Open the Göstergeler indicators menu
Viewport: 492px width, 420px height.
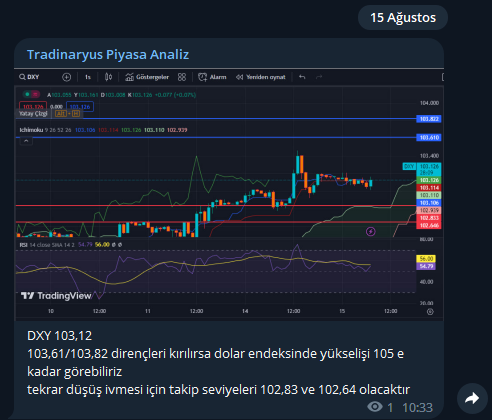pyautogui.click(x=147, y=77)
